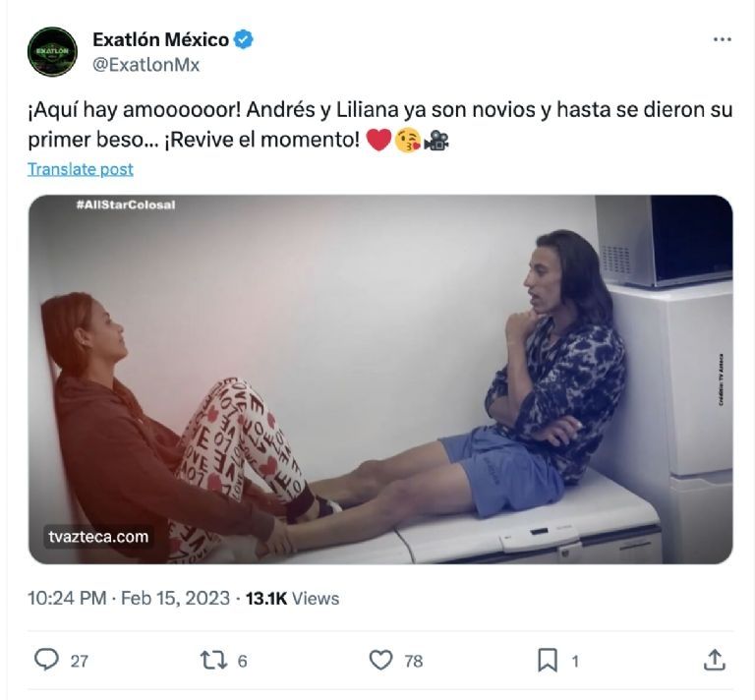Open the three-dot more options menu
The width and height of the screenshot is (755, 700).
tap(722, 39)
